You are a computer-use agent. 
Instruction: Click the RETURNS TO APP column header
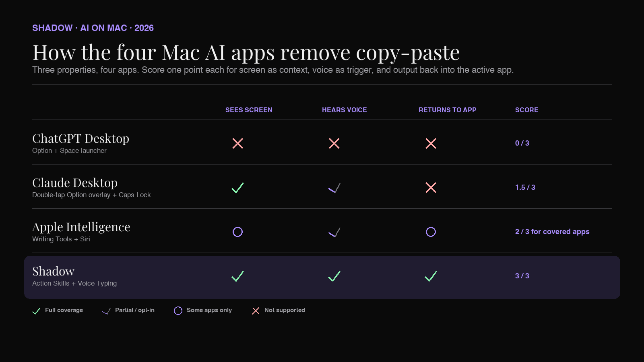448,110
